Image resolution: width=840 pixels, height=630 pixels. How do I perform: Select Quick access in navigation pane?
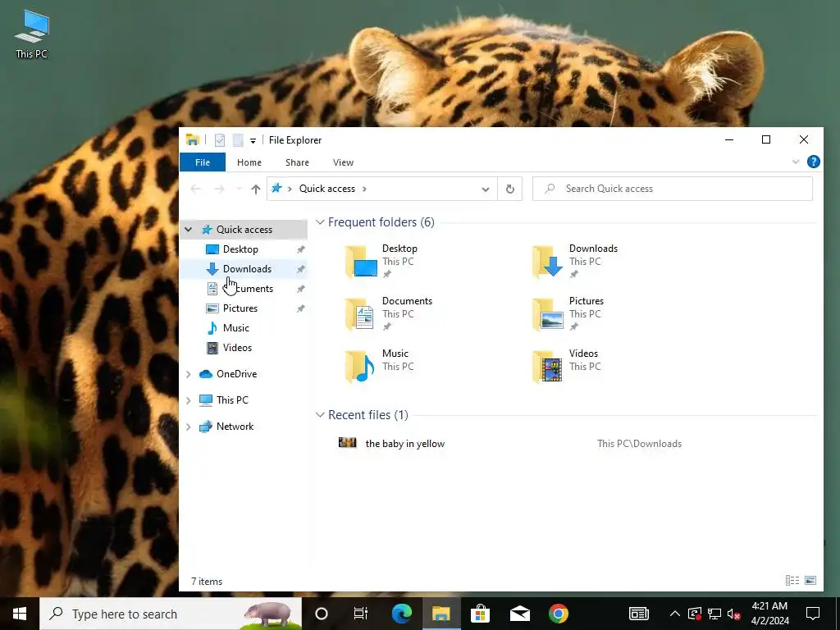[x=244, y=230]
